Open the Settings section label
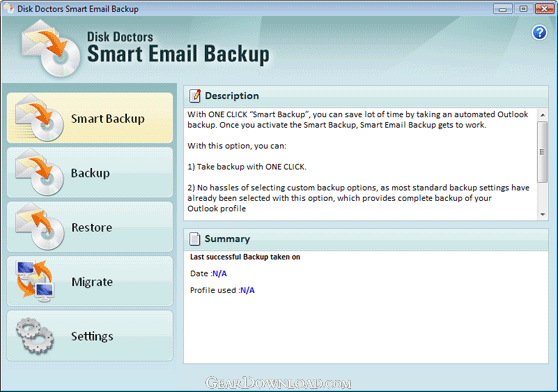 [x=92, y=336]
